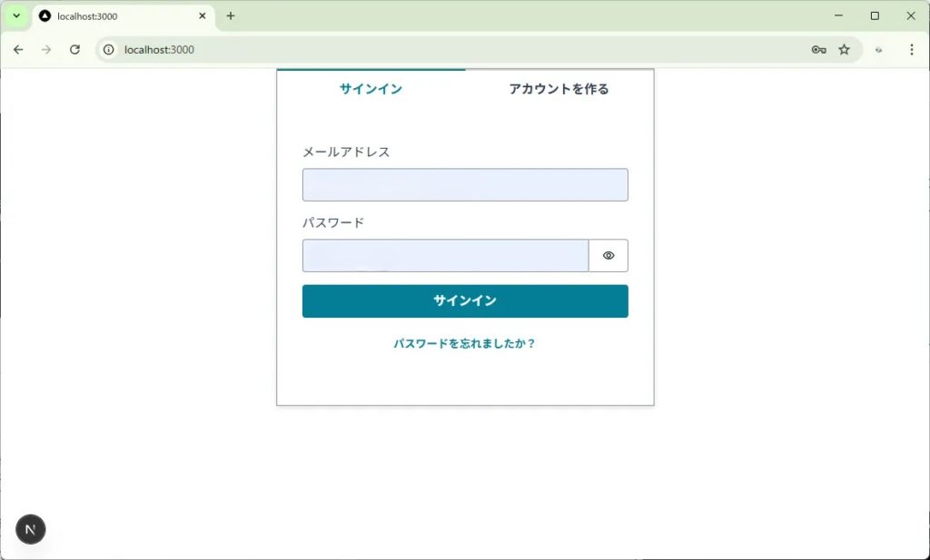The height and width of the screenshot is (560, 930).
Task: Go back using the browser back arrow
Action: (18, 50)
